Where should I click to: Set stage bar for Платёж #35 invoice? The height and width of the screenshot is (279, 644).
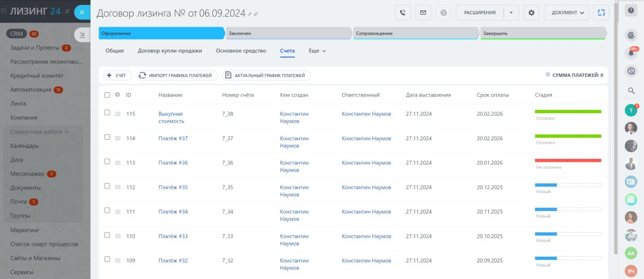568,185
